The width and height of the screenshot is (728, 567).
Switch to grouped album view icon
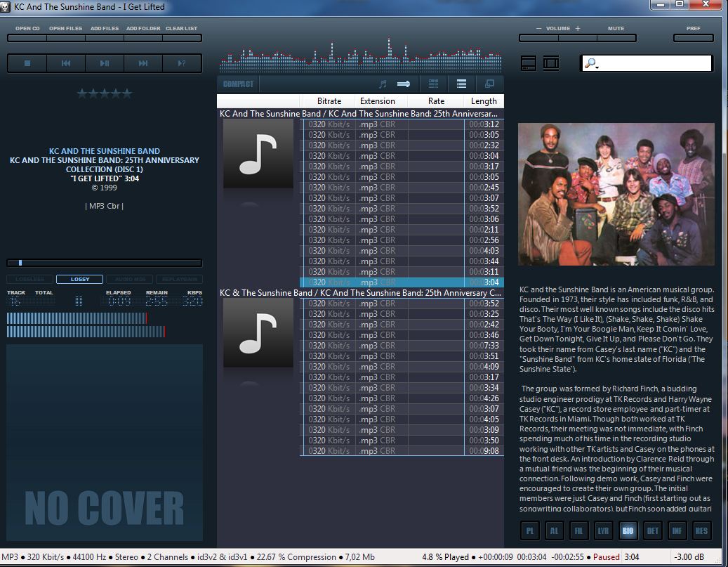coord(434,84)
